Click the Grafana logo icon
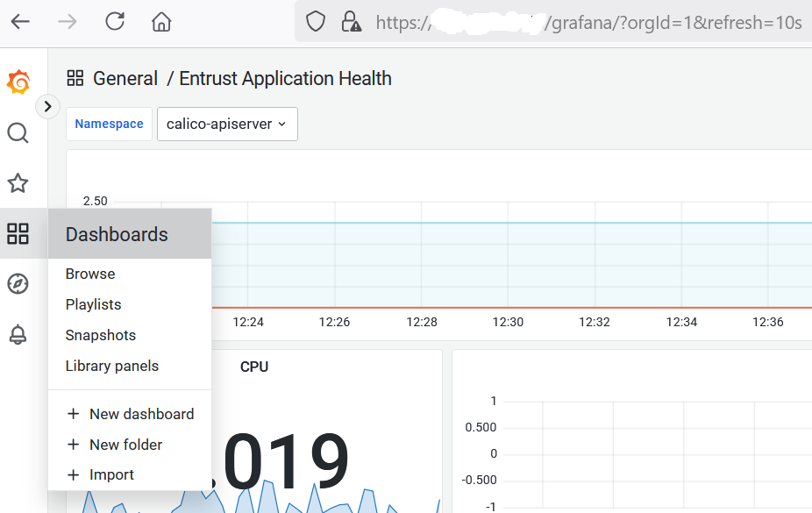Image resolution: width=812 pixels, height=513 pixels. 18,82
